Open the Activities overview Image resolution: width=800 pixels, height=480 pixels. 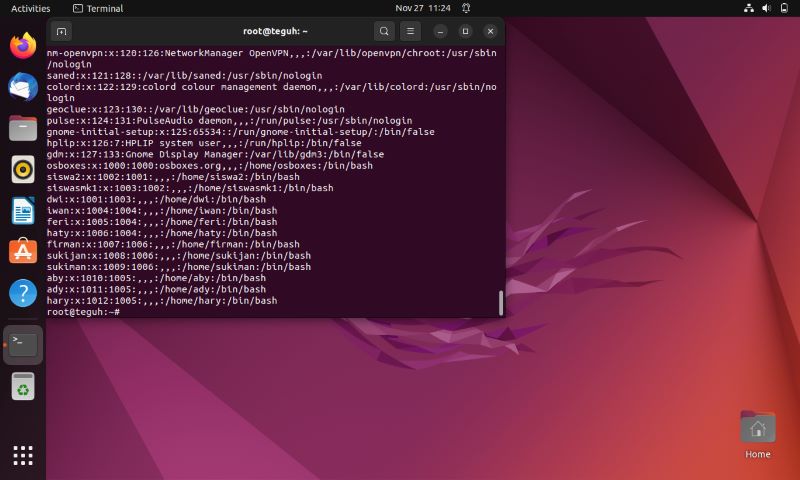pyautogui.click(x=31, y=8)
